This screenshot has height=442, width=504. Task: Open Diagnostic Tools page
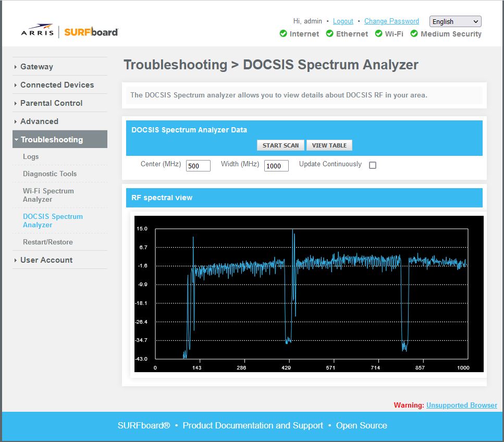(x=50, y=174)
